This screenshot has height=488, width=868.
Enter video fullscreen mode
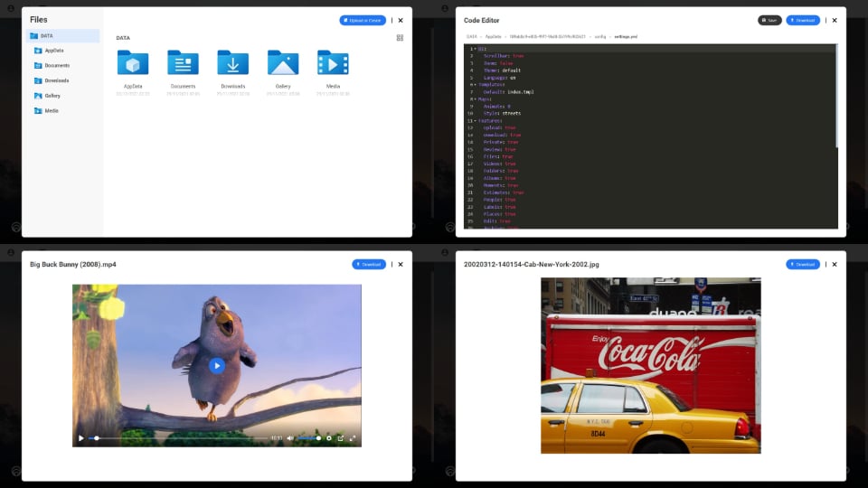point(353,438)
